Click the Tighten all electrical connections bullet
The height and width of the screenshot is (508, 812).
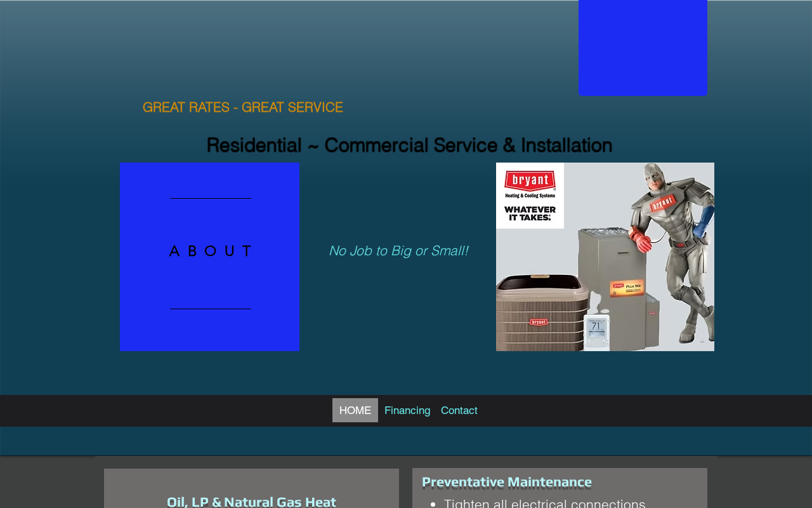[544, 503]
